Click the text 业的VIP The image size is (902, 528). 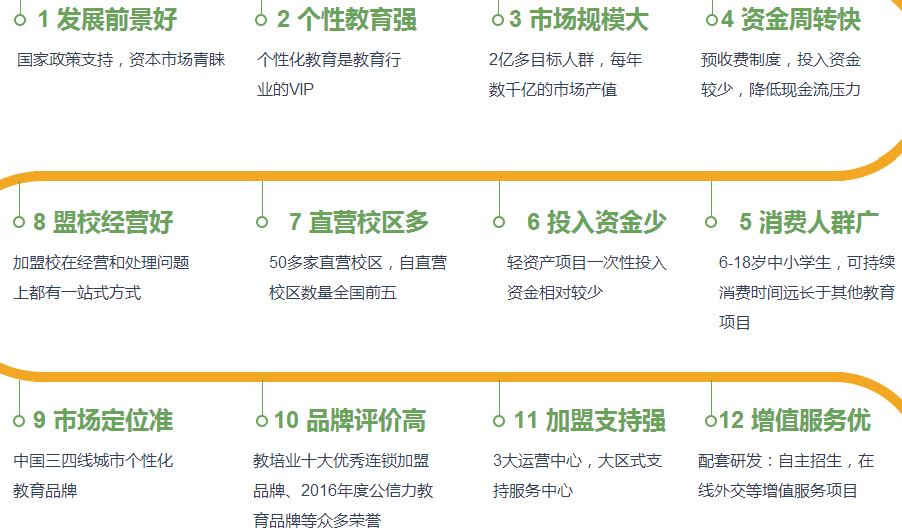coord(285,90)
